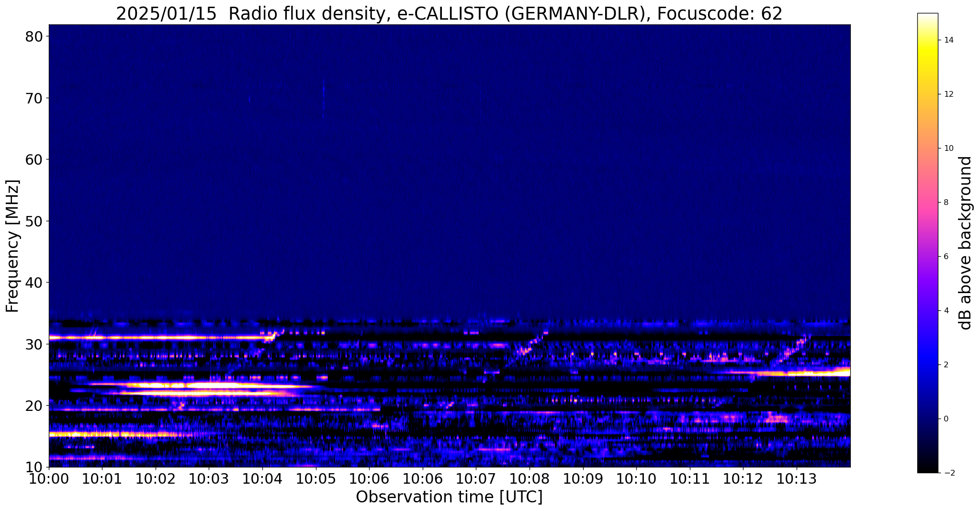Click the 30 MHz frequency tick label
The image size is (980, 511).
34,344
